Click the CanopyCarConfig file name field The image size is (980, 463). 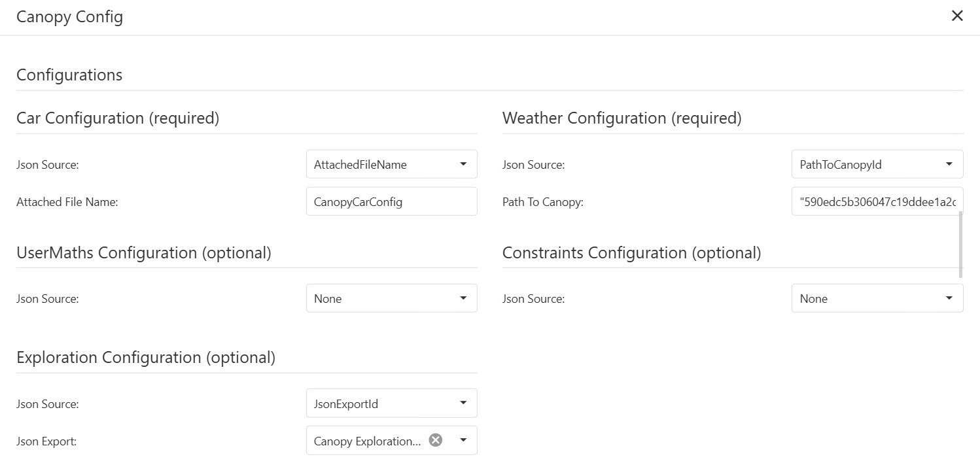[391, 201]
